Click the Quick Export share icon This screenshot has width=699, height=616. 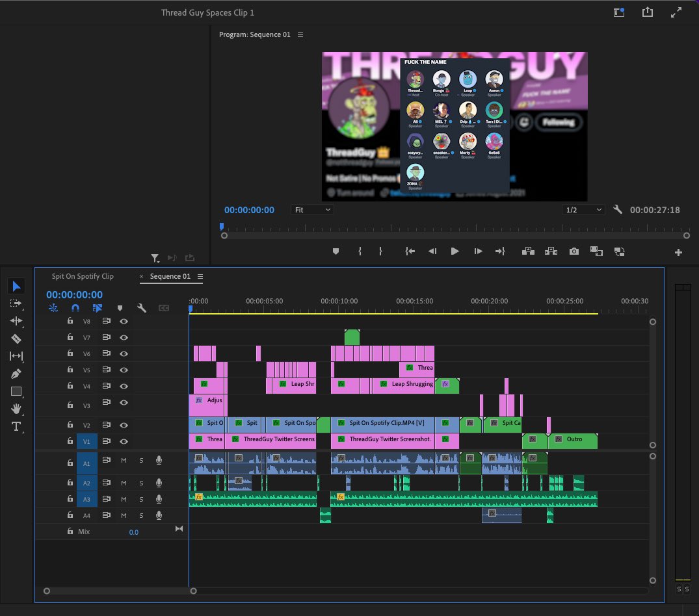(647, 12)
